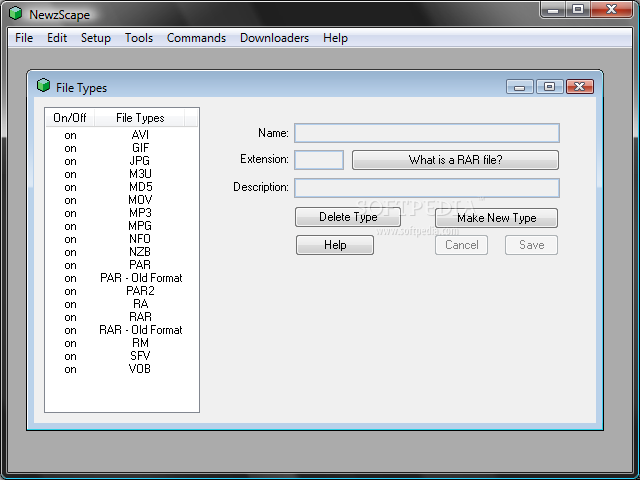Image resolution: width=640 pixels, height=480 pixels.
Task: Select the RA file type
Action: point(140,304)
